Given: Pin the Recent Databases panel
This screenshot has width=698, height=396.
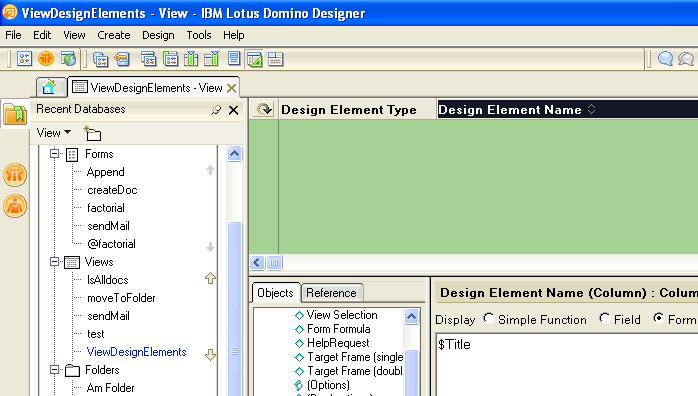Looking at the screenshot, I should (x=216, y=110).
